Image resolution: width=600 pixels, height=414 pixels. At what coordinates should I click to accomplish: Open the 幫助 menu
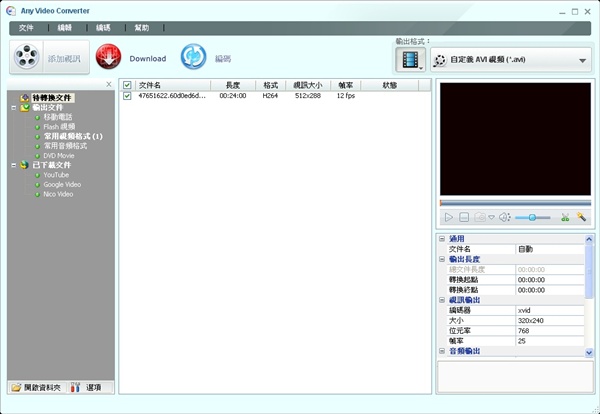(142, 28)
